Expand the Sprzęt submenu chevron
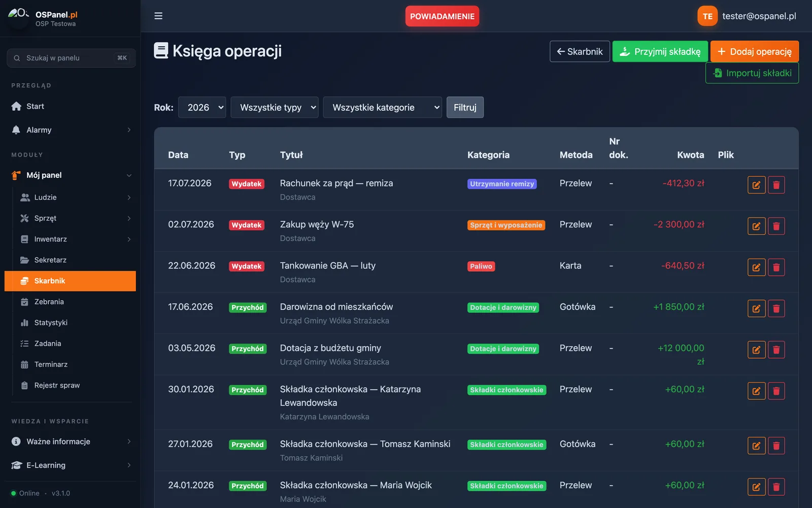 129,218
